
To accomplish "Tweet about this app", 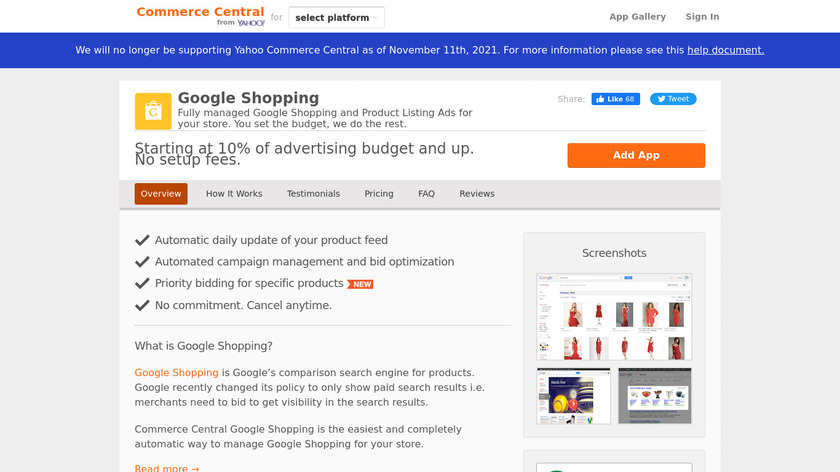I will [x=673, y=99].
